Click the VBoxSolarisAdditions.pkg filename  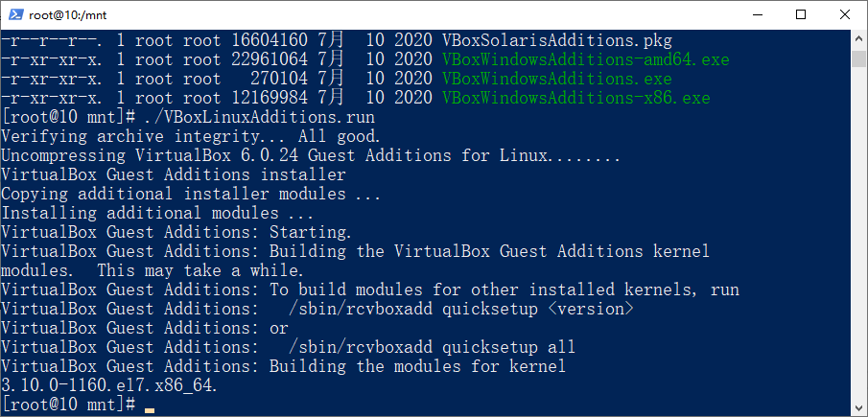(557, 41)
